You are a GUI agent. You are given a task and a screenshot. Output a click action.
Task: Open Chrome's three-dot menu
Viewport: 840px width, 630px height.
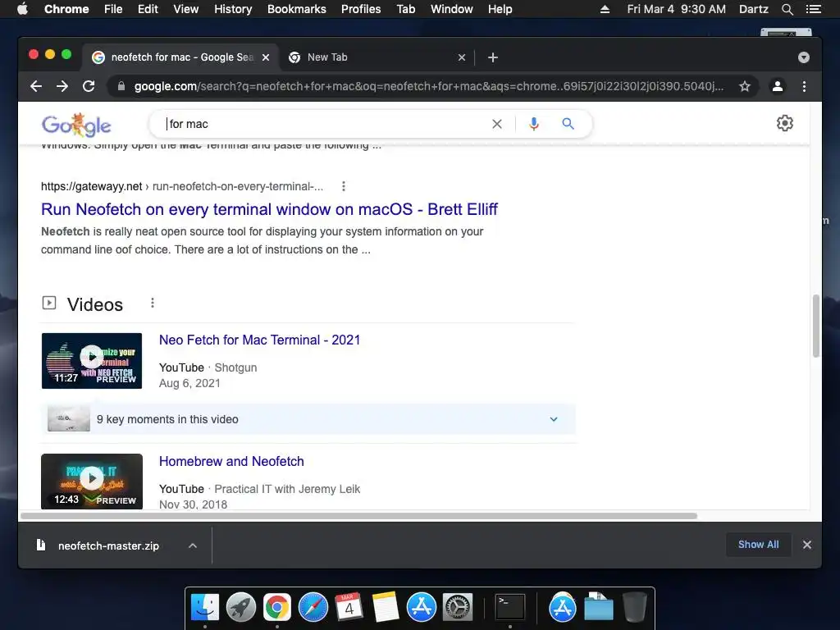pyautogui.click(x=804, y=86)
